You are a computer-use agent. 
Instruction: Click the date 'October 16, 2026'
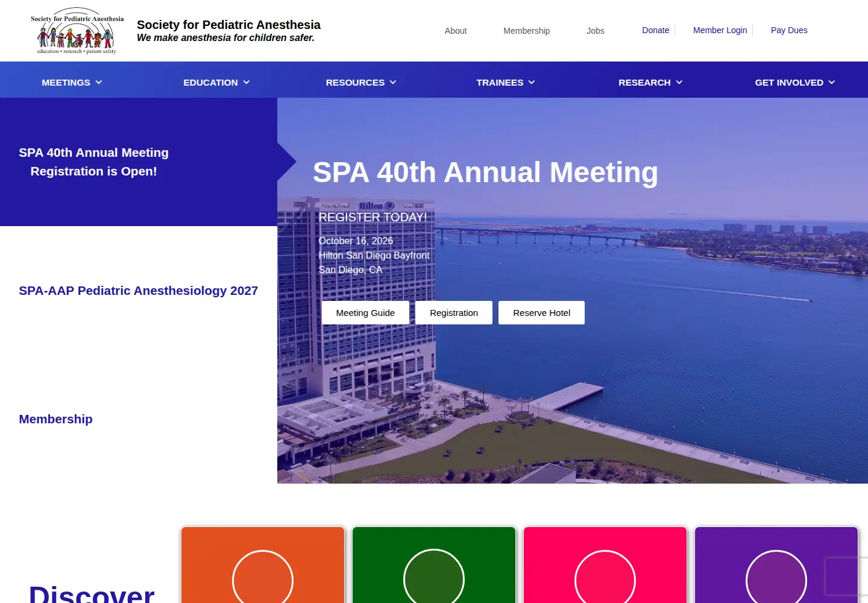click(356, 241)
